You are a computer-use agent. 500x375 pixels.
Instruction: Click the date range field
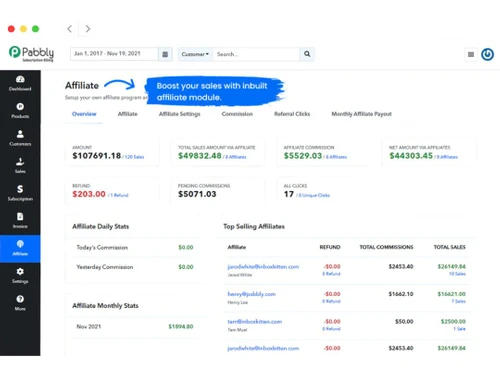tap(114, 54)
